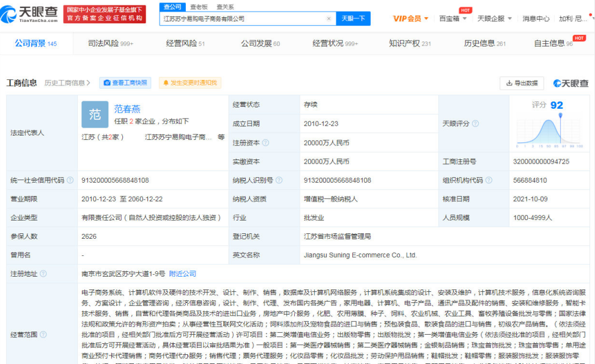Open the 天眼企服 dropdown

(x=494, y=18)
